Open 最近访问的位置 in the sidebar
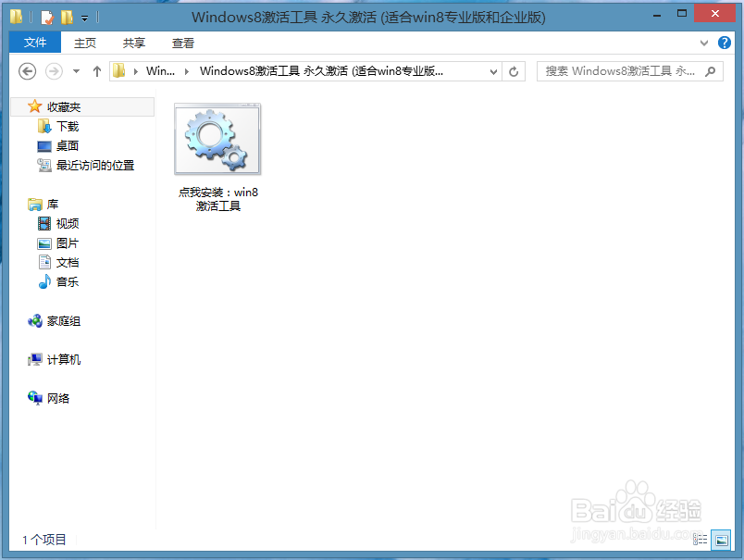The width and height of the screenshot is (744, 560). 95,165
